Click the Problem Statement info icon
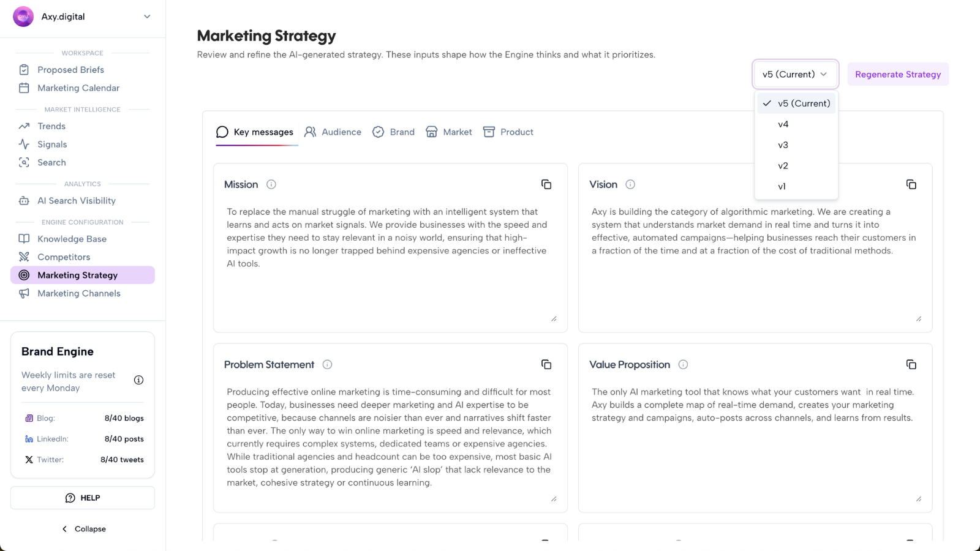 click(x=328, y=364)
